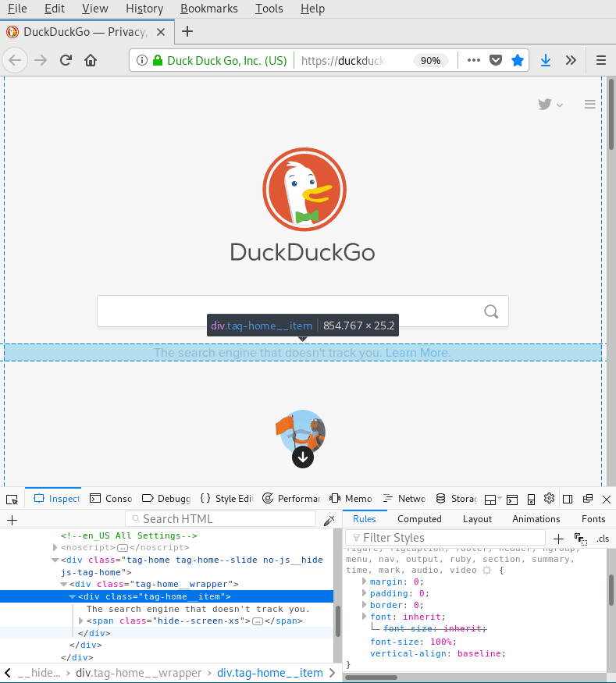Collapse the tag-home--slide div node
This screenshot has width=616, height=683.
click(x=55, y=560)
